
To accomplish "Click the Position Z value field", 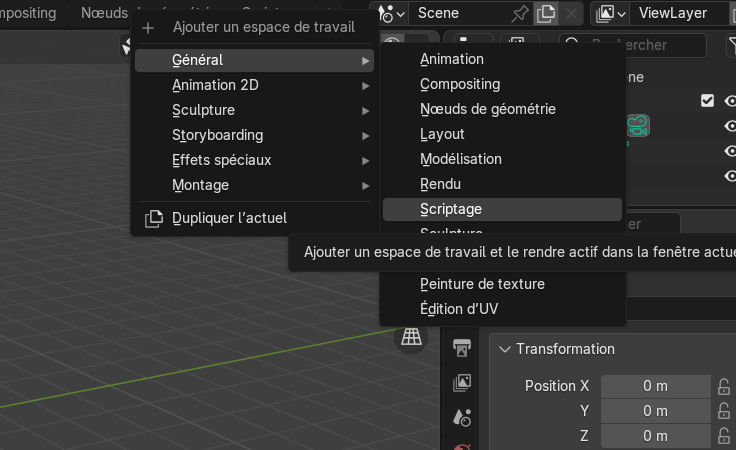I will pyautogui.click(x=655, y=436).
